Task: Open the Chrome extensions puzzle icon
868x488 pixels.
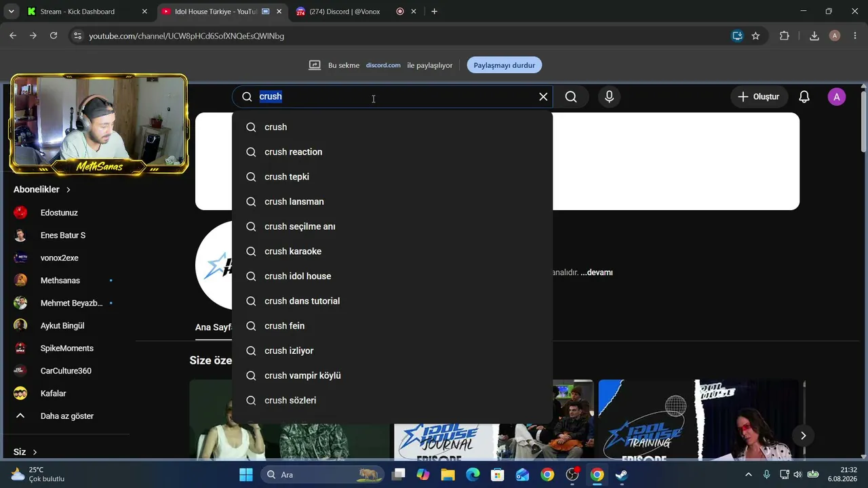Action: point(785,36)
